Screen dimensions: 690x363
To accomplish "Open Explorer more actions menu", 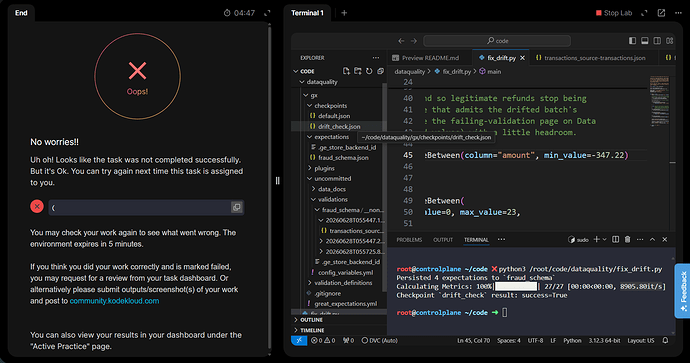I will click(x=375, y=58).
